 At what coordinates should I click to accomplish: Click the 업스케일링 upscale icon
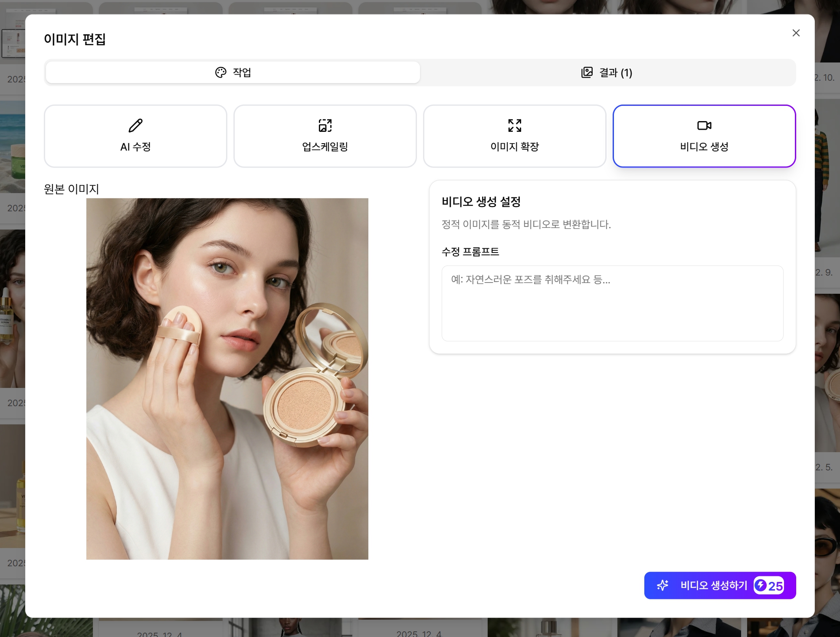[x=325, y=125]
